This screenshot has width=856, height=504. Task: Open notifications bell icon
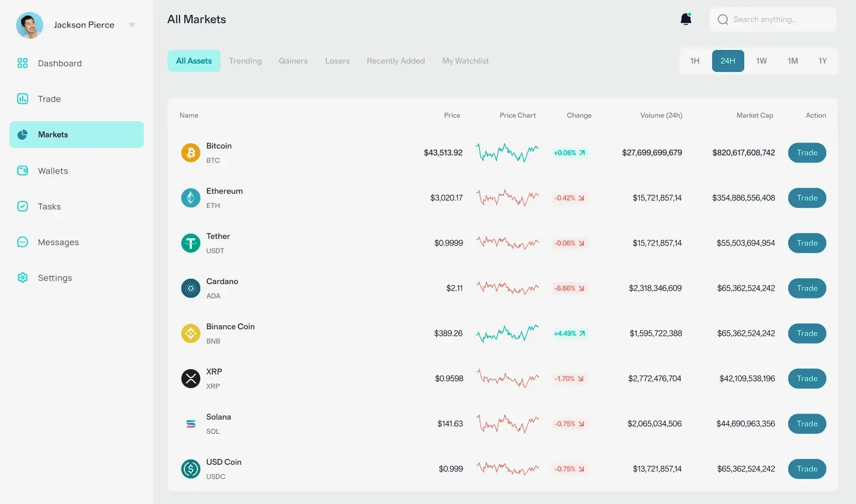click(x=686, y=19)
